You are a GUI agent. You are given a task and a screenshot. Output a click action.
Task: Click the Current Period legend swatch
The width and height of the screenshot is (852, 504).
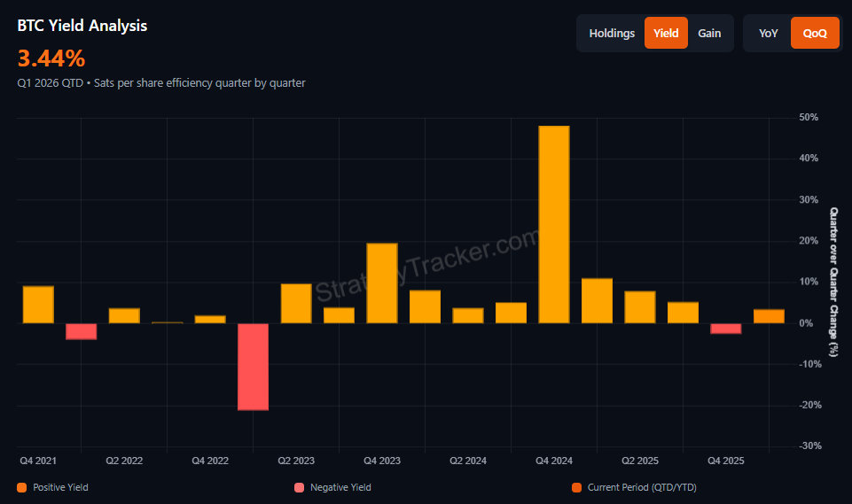click(x=576, y=487)
